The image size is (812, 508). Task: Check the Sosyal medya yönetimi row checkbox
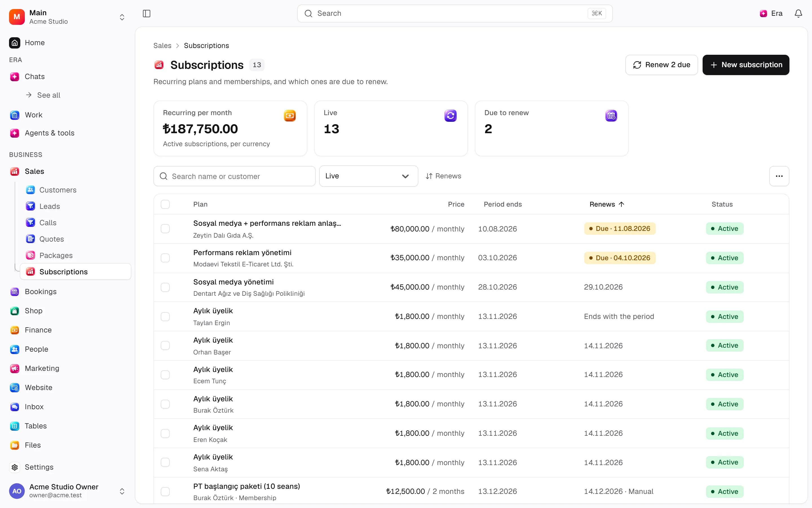click(x=165, y=287)
